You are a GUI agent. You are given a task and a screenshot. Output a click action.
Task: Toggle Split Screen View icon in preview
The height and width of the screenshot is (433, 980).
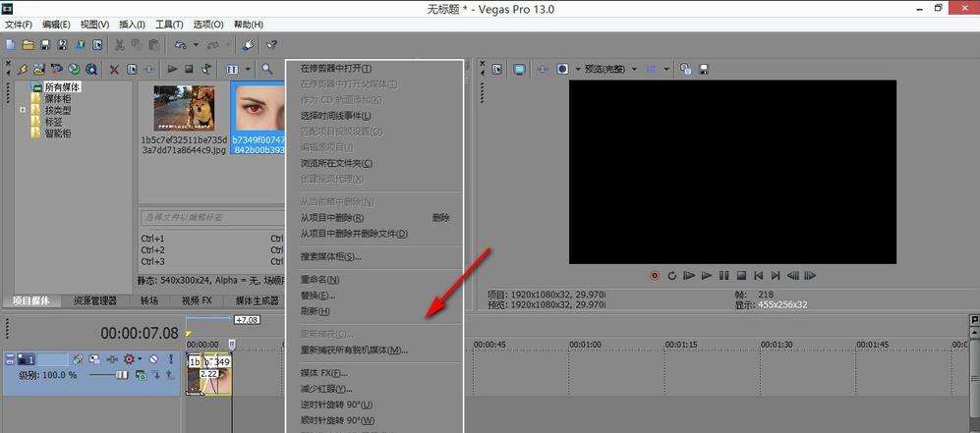562,70
